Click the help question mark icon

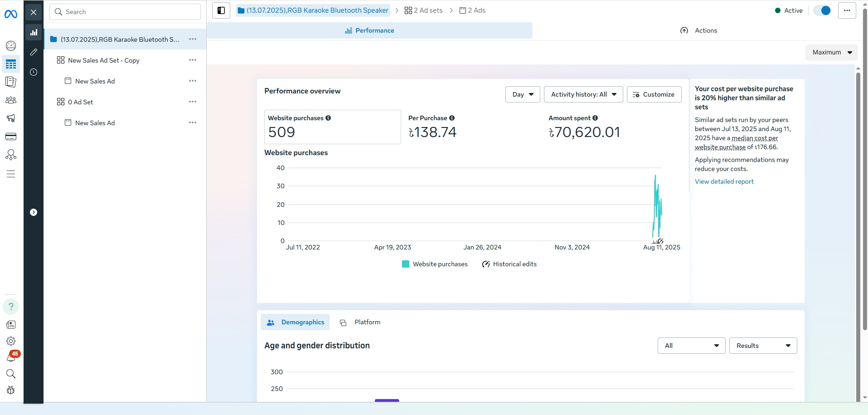pos(11,307)
